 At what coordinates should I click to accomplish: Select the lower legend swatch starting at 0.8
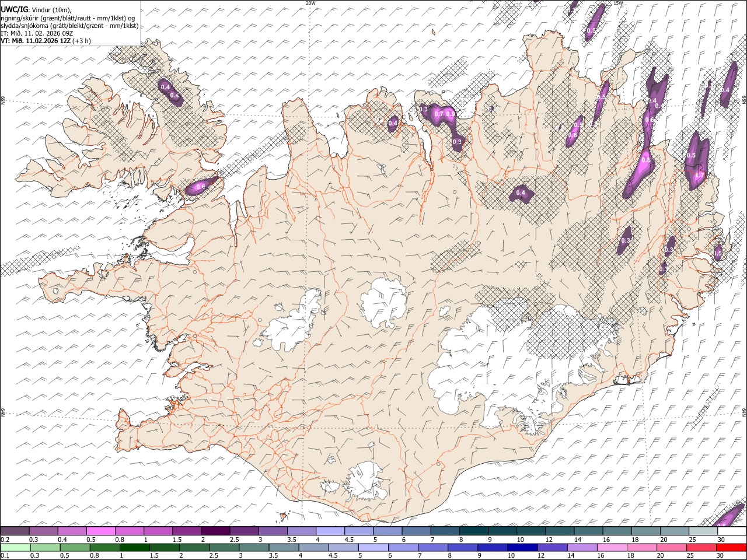pos(105,548)
